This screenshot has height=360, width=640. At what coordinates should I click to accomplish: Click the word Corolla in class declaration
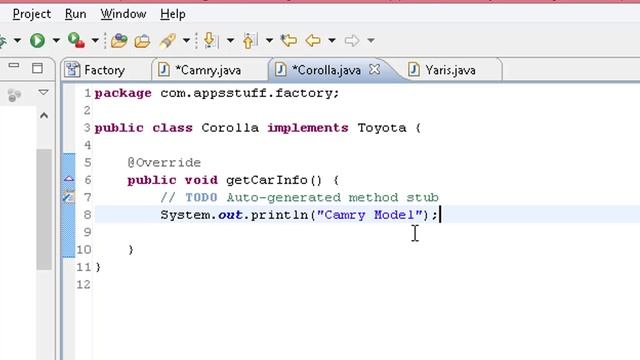coord(230,128)
